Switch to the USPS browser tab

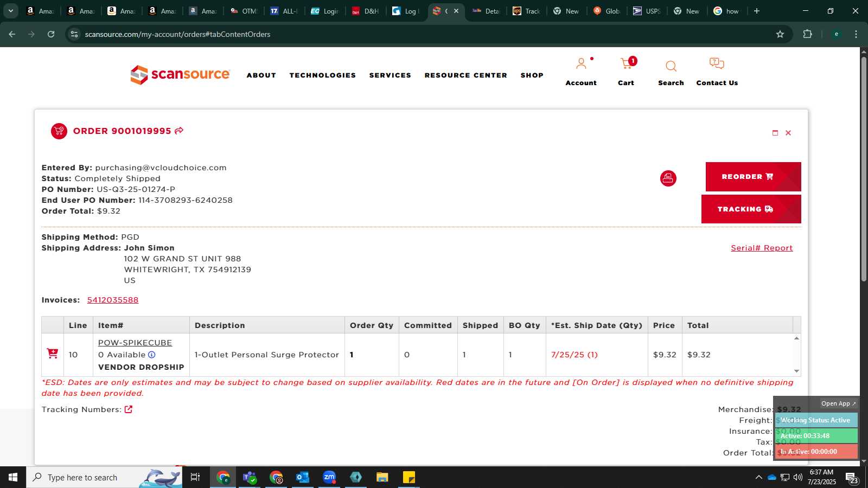647,11
